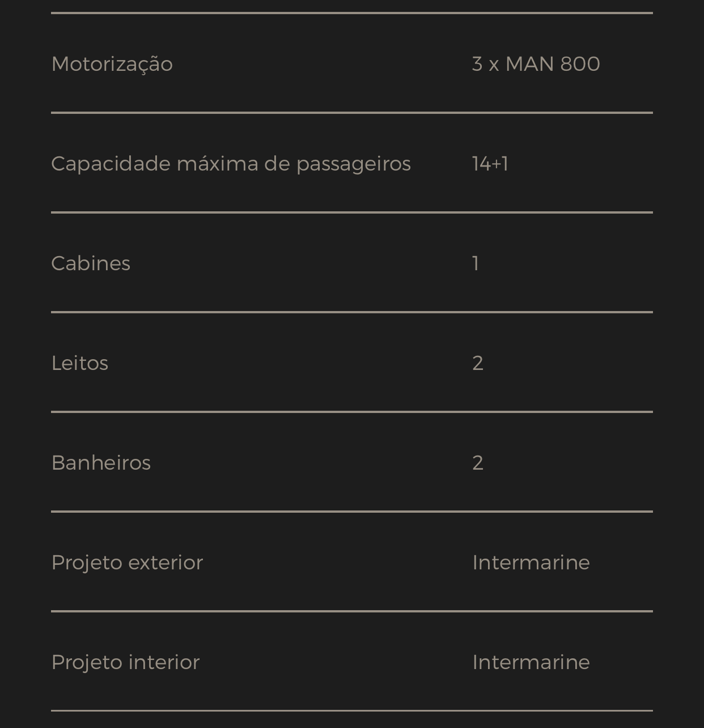
Task: Click the Cabines label
Action: click(x=91, y=263)
